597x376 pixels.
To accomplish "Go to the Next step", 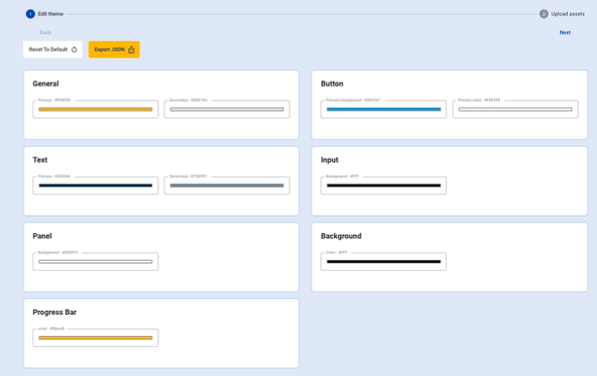I will (565, 33).
